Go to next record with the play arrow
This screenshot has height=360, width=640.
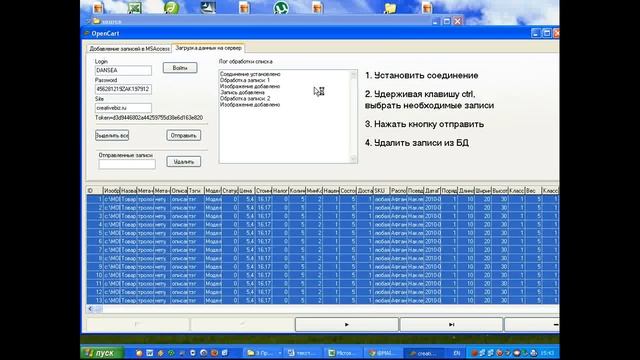coord(347,324)
